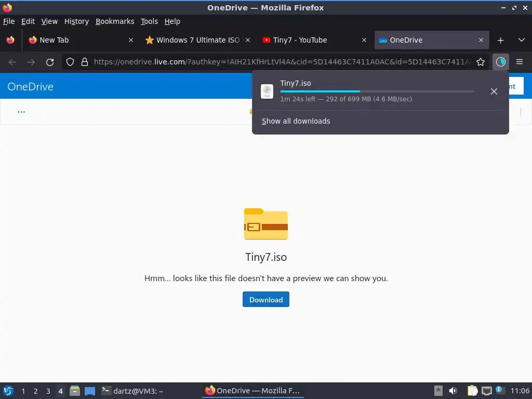532x399 pixels.
Task: Open the View menu
Action: (x=49, y=21)
